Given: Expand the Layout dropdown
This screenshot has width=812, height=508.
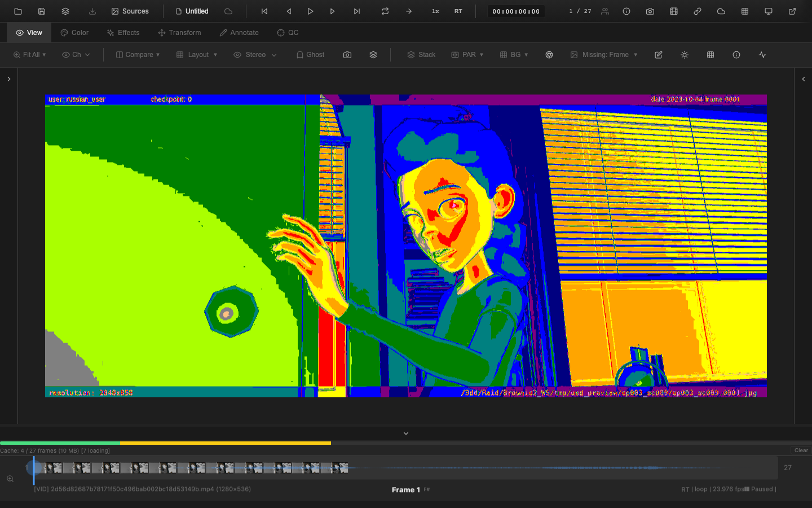Looking at the screenshot, I should coord(196,55).
